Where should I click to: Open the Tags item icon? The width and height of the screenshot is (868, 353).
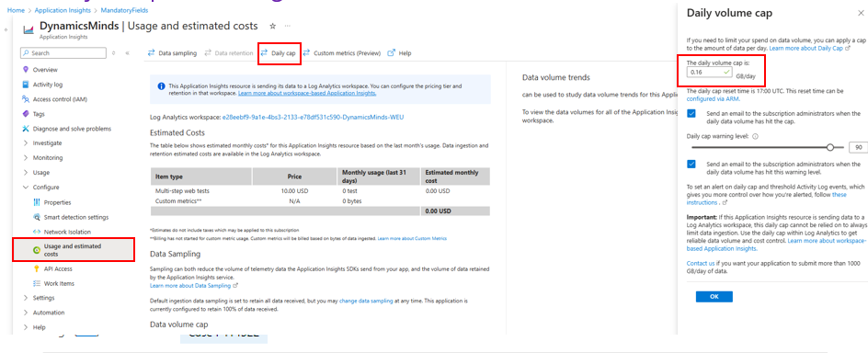click(x=25, y=113)
